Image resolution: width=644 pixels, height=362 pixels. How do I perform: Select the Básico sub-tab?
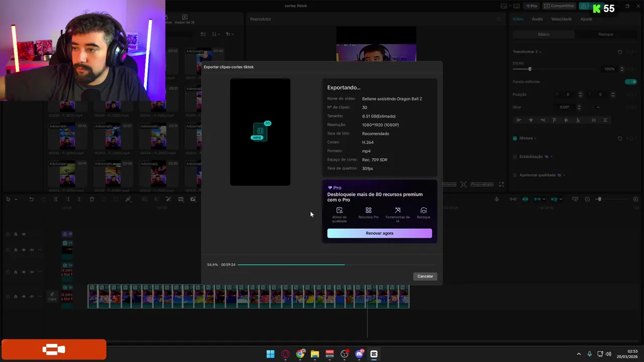[543, 34]
